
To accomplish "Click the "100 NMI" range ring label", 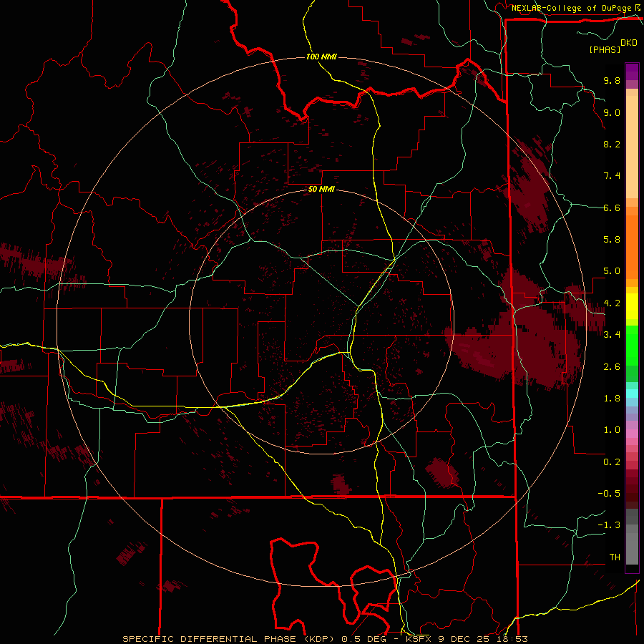I will [x=321, y=57].
